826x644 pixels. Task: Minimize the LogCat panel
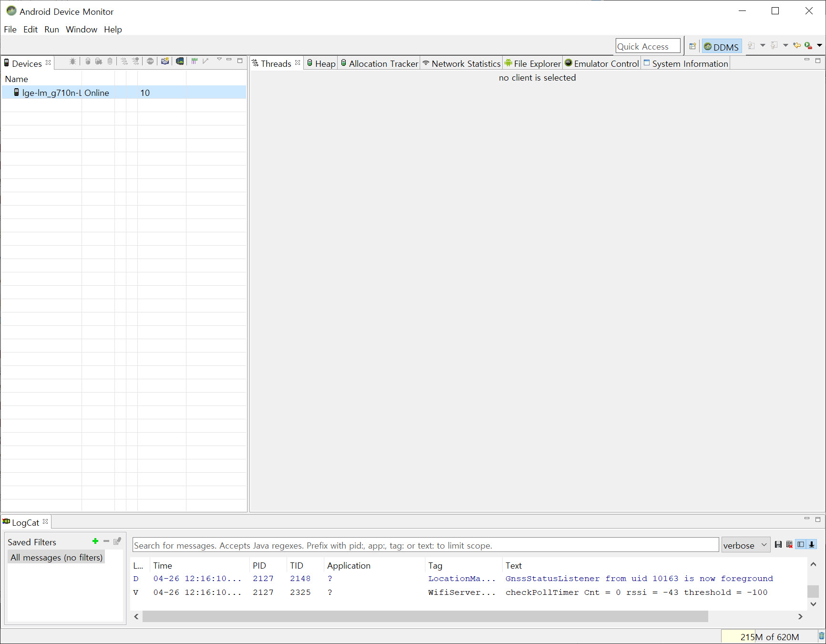807,519
